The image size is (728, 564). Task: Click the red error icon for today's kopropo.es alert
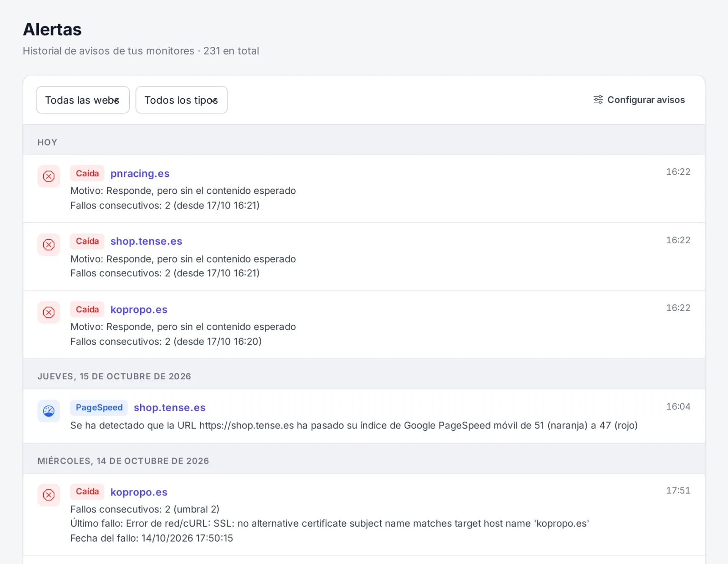(49, 312)
